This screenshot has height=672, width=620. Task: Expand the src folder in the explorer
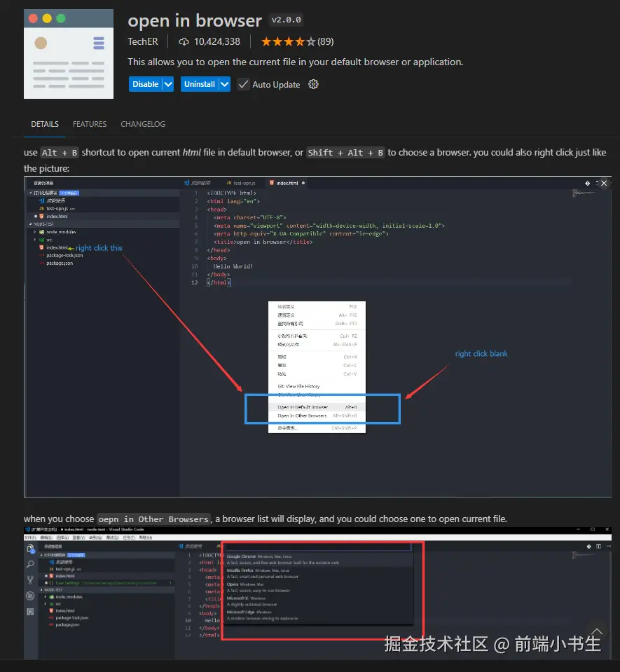pyautogui.click(x=35, y=240)
